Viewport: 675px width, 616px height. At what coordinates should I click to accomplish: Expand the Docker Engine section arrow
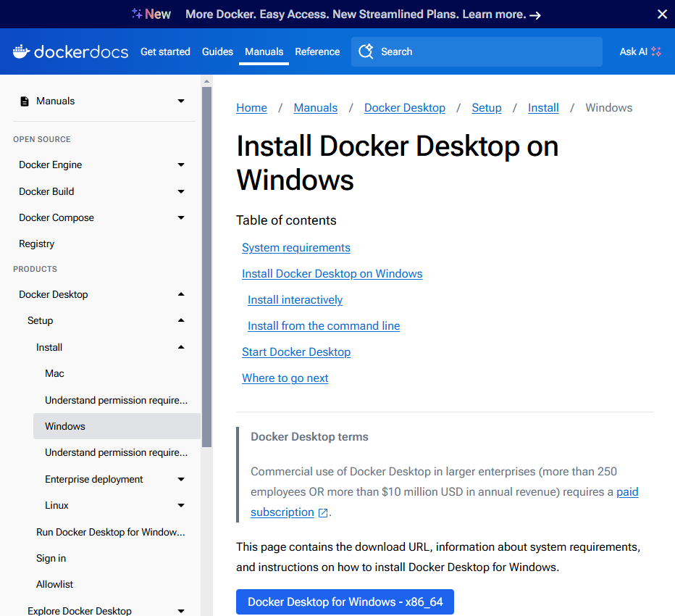coord(181,165)
